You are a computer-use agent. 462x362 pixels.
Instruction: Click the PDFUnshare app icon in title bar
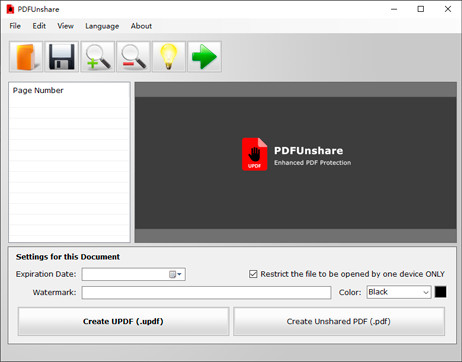[10, 9]
